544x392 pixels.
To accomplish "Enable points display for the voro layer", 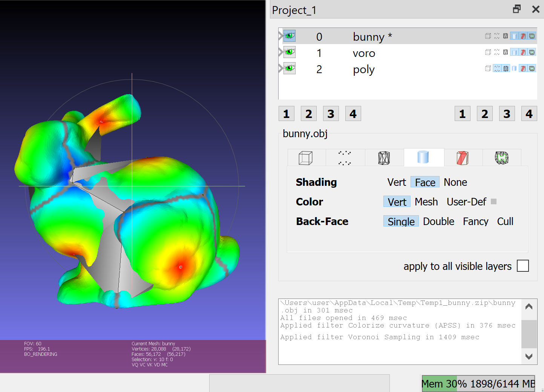I will (497, 52).
